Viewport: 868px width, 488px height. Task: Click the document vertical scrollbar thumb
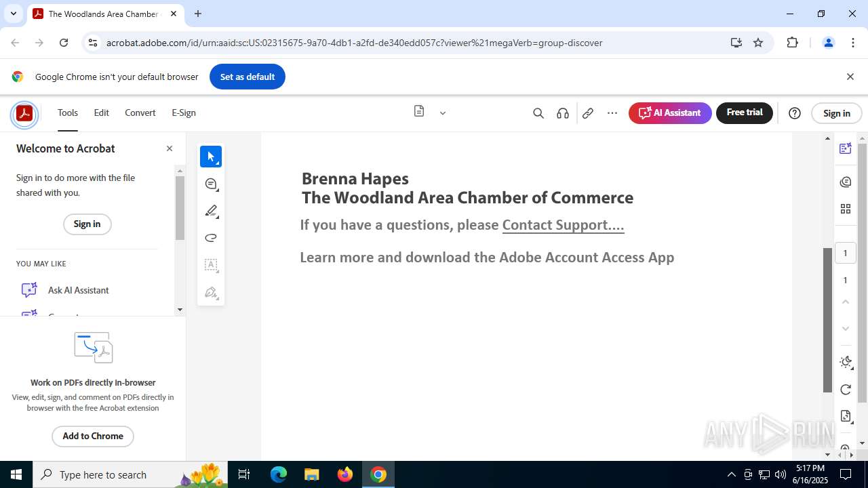[x=827, y=320]
